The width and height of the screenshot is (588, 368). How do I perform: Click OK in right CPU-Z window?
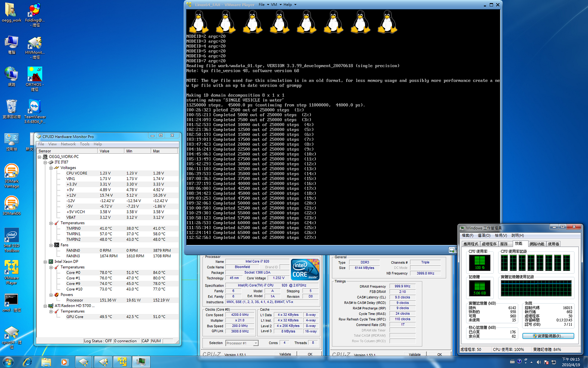(440, 354)
